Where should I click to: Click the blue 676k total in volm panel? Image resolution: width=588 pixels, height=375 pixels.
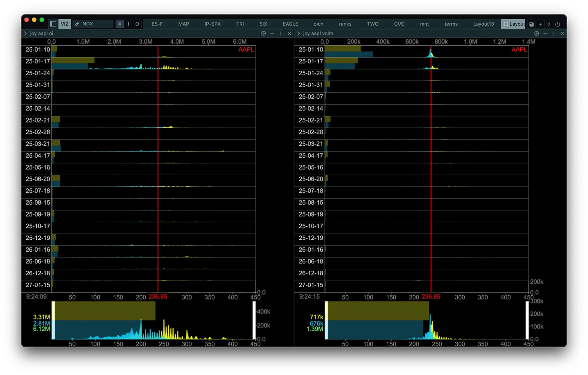point(316,323)
